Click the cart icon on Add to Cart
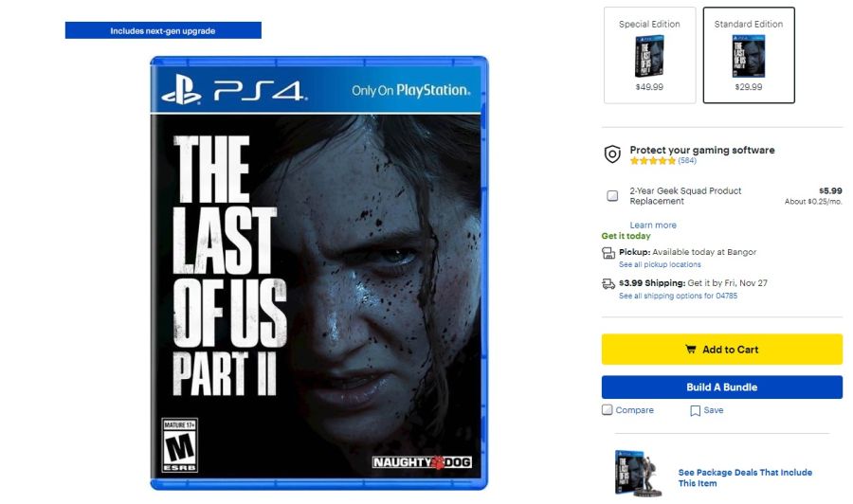 (690, 350)
